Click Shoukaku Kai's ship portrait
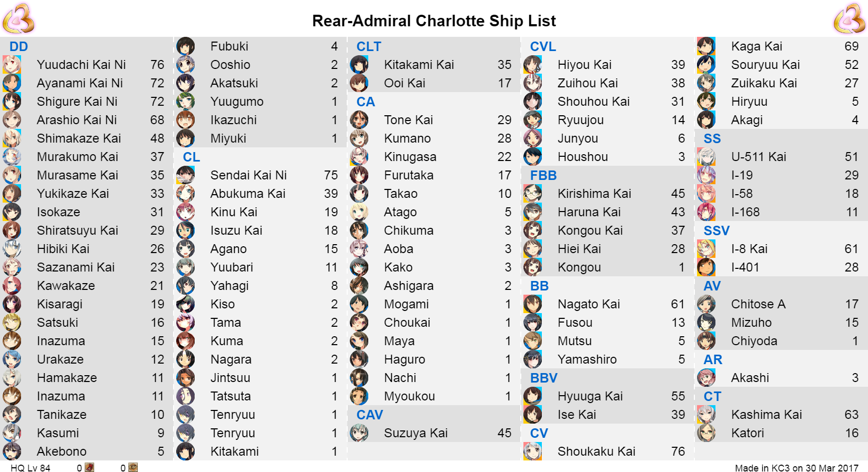Image resolution: width=868 pixels, height=472 pixels. pos(532,451)
